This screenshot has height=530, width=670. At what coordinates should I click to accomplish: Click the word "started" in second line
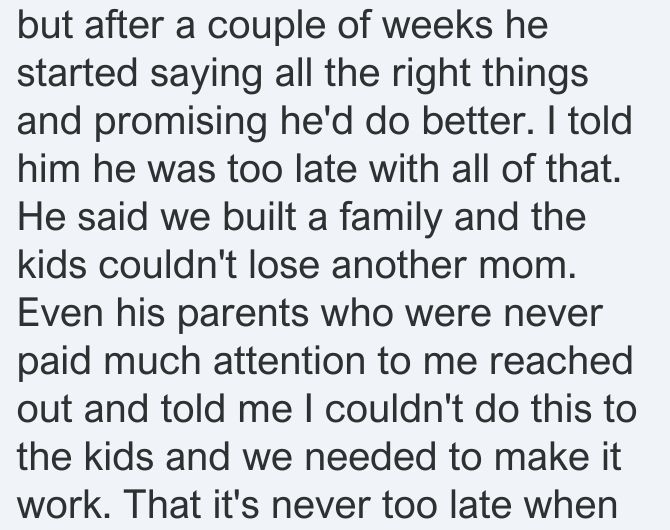(77, 73)
